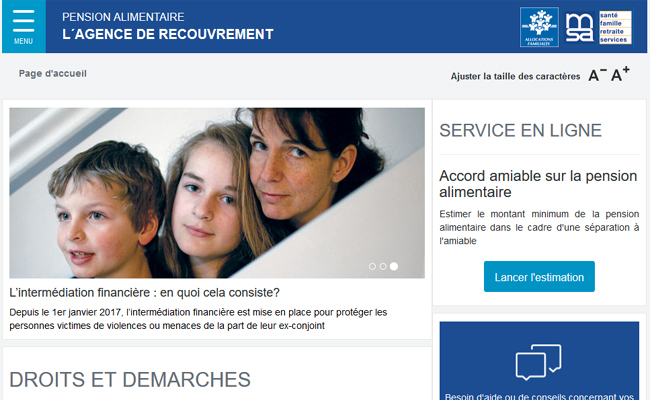The width and height of the screenshot is (650, 400).
Task: Click the chat bubbles help icon
Action: tap(538, 362)
